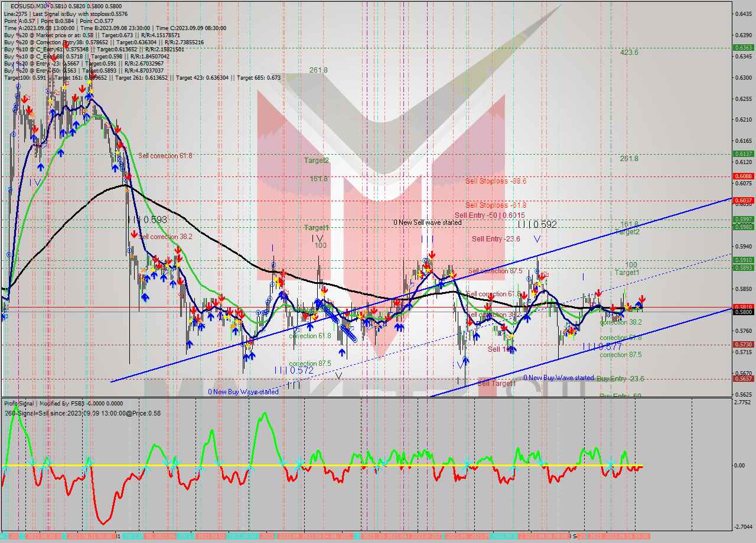Select the 2023.08.31 03:30 time marker
The width and height of the screenshot is (756, 543).
pos(92,537)
